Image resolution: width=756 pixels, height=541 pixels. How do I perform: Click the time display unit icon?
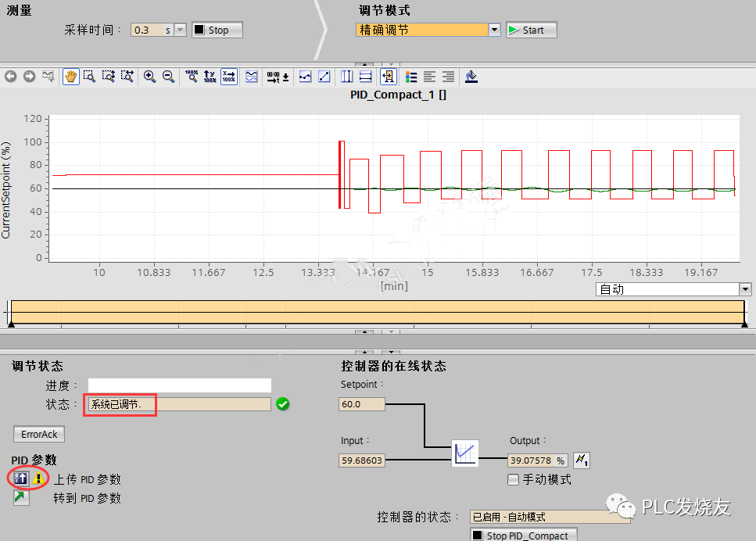coord(278,76)
